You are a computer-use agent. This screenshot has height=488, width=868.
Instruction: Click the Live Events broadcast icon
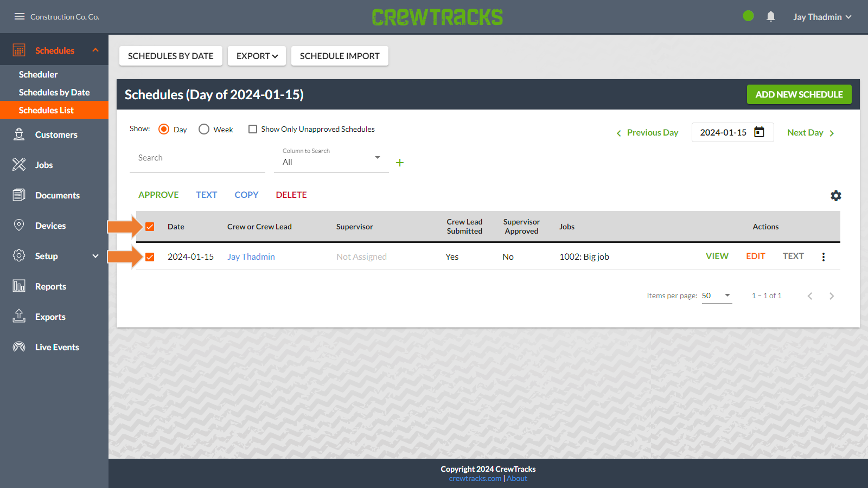tap(19, 347)
